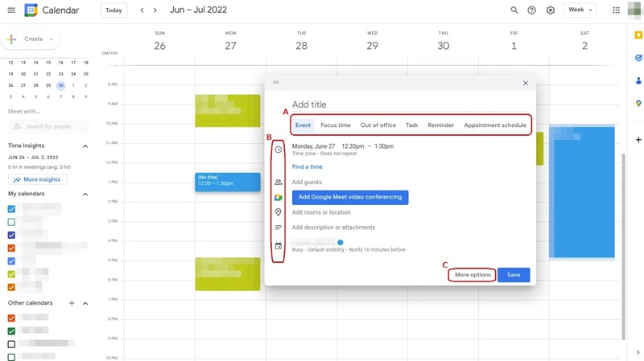The image size is (644, 361).
Task: Open Google Tasks in side panel
Action: coord(638,58)
